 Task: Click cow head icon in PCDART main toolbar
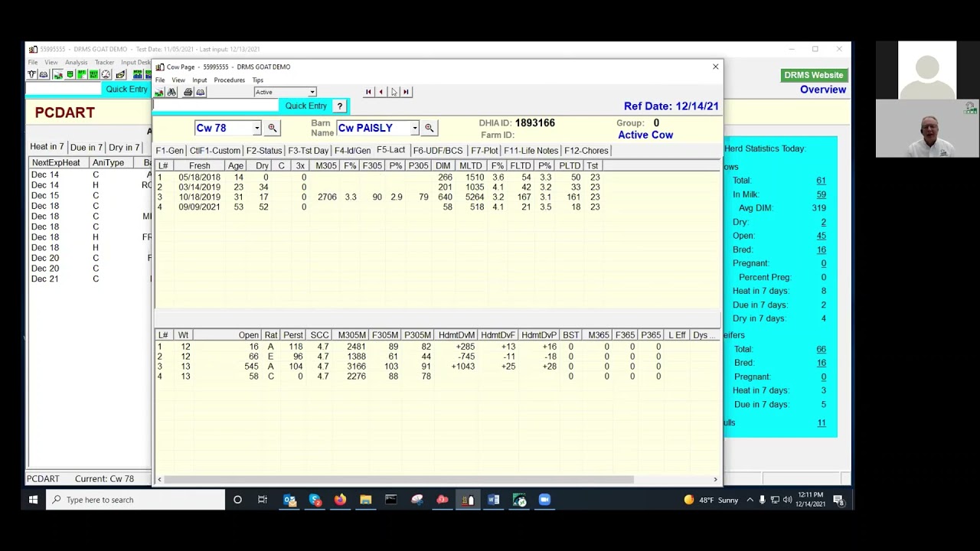coord(32,74)
